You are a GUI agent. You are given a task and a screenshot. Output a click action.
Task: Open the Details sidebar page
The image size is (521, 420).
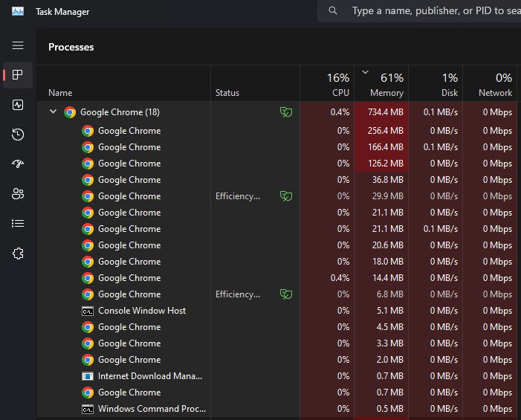(18, 224)
